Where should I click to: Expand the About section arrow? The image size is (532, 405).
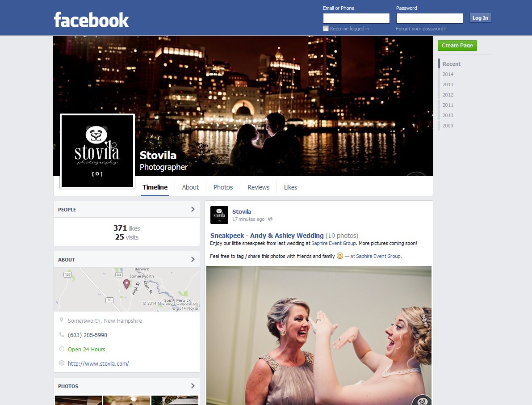(x=193, y=259)
